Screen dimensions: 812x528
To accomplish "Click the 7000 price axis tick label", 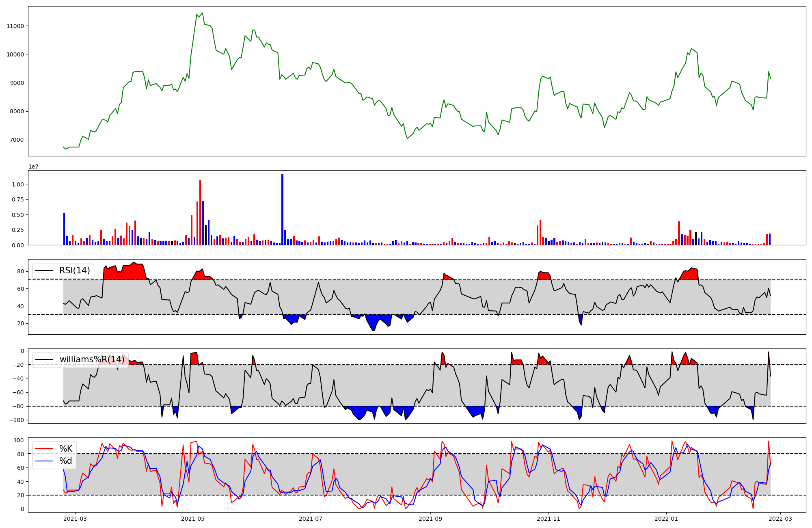I will (17, 140).
